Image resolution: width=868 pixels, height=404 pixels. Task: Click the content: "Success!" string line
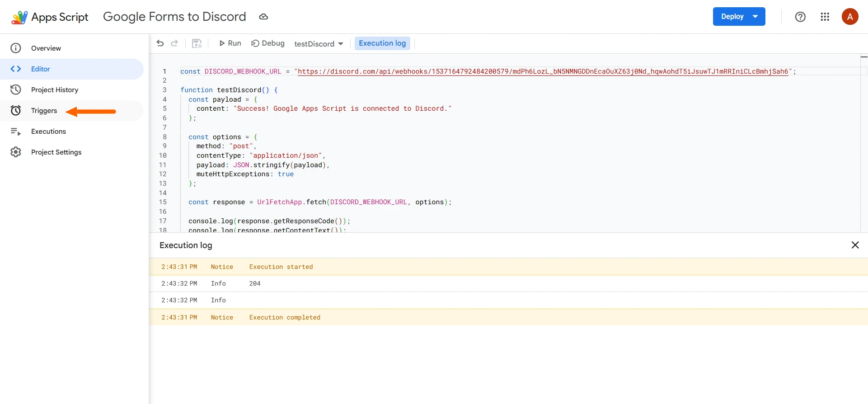tap(324, 108)
